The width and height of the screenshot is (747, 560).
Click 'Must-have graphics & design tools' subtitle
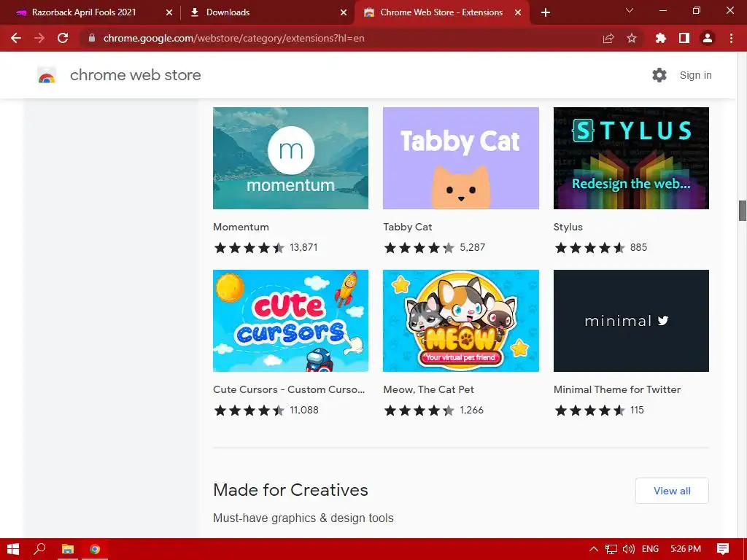pos(303,518)
